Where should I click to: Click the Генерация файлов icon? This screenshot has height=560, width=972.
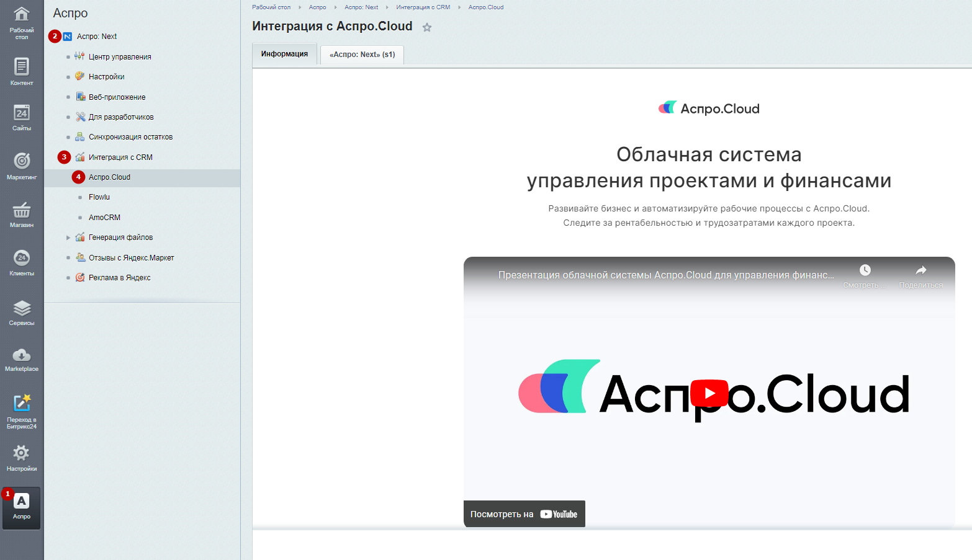tap(80, 237)
